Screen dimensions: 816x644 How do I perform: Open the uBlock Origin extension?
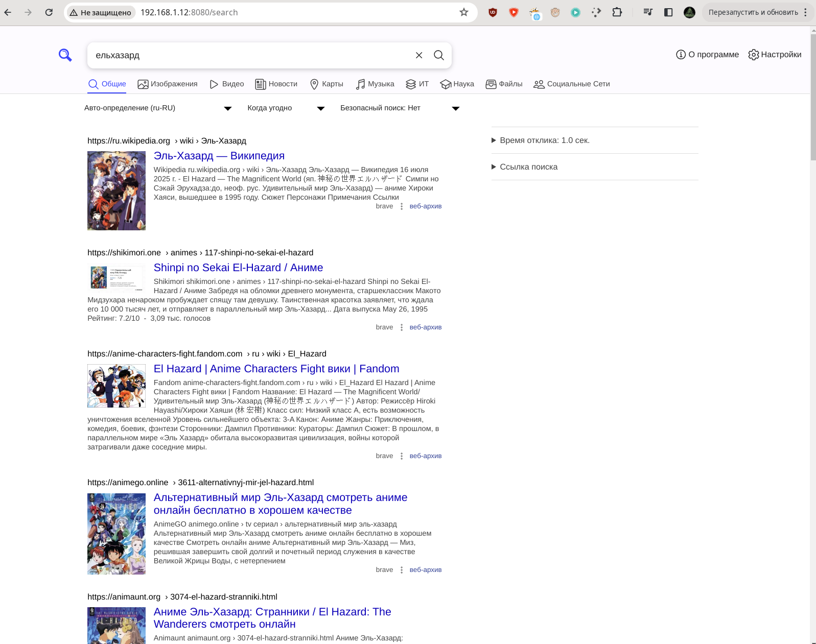[x=493, y=12]
